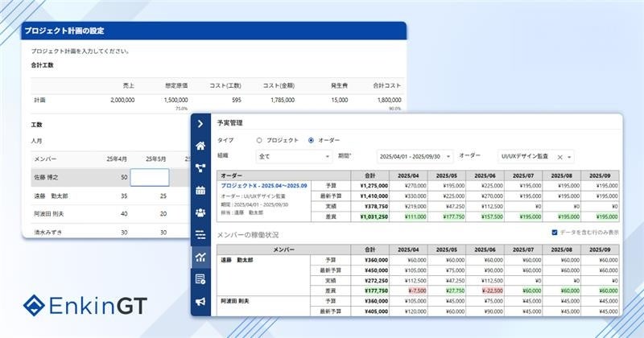Click the メンバー header in utilization table
The image size is (644, 338).
click(283, 249)
